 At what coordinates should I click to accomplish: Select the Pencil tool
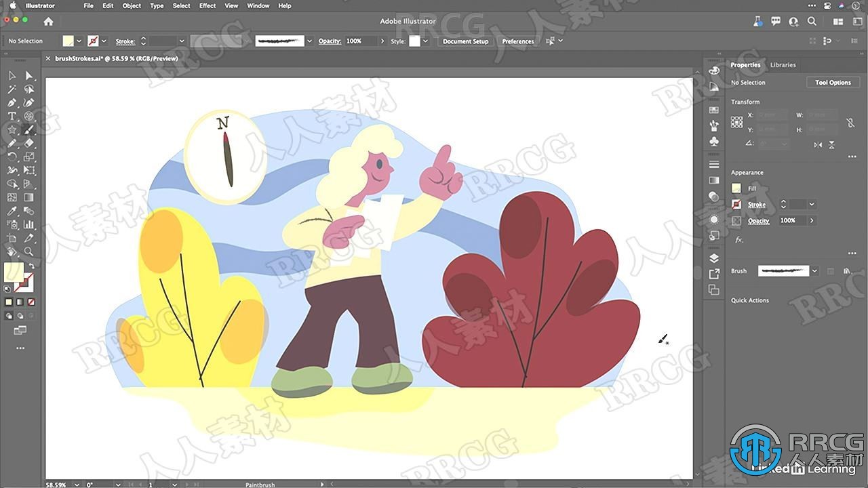12,144
